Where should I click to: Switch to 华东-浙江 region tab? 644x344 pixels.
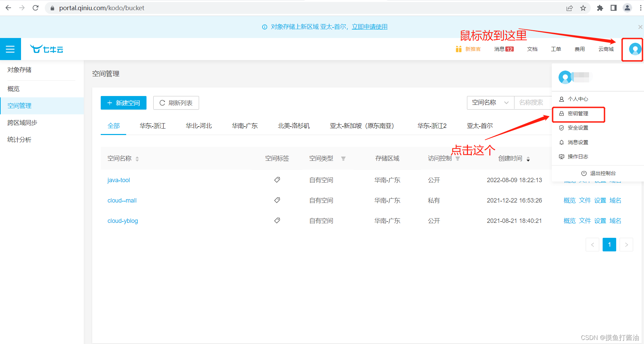pos(153,126)
